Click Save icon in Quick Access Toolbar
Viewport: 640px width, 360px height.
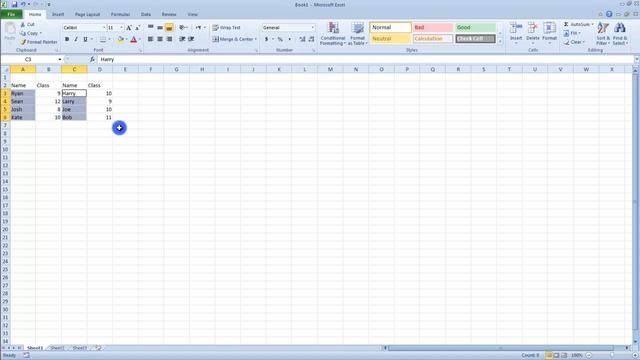tap(14, 4)
